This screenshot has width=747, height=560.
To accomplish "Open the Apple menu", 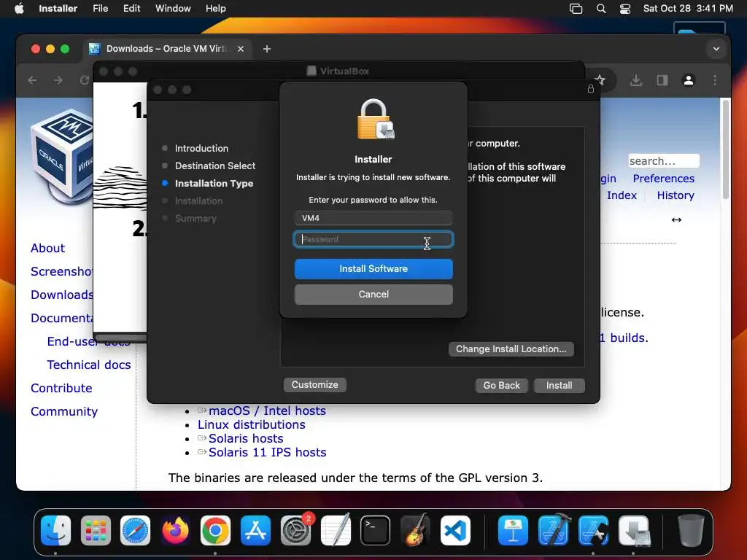I will (x=19, y=9).
